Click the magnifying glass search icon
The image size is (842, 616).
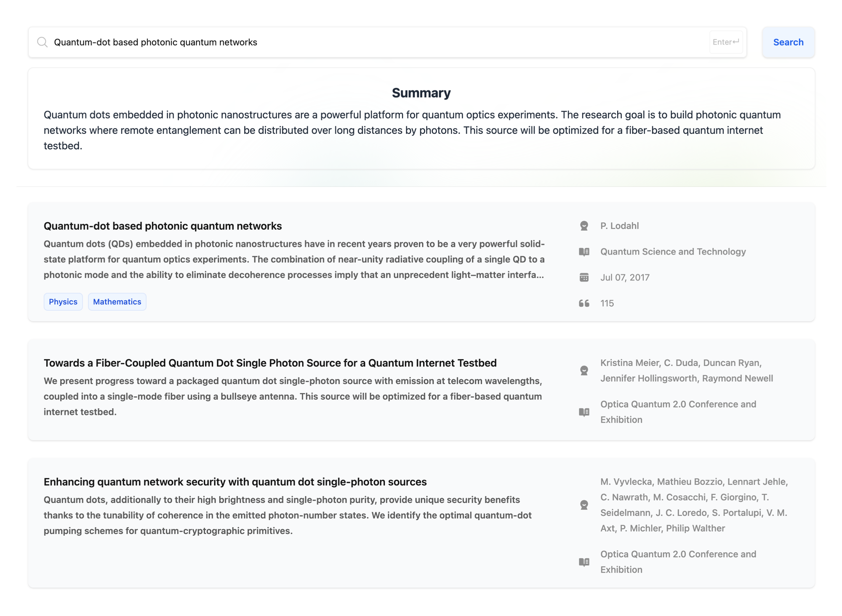42,42
